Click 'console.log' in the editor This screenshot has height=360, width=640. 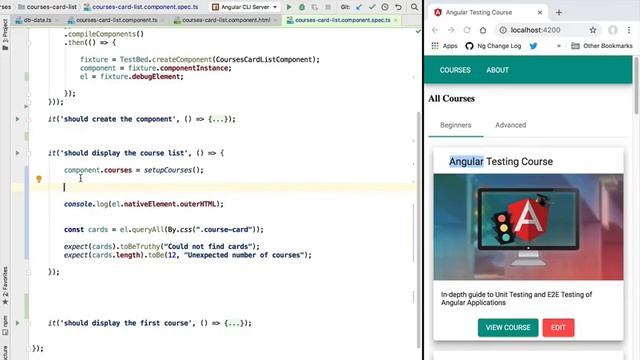tap(86, 204)
